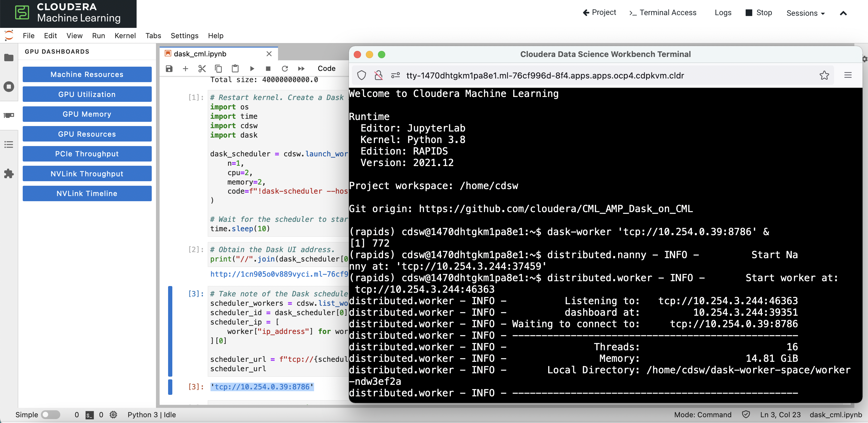Screen dimensions: 868x423
Task: Toggle the Simple mode switch
Action: (x=50, y=414)
